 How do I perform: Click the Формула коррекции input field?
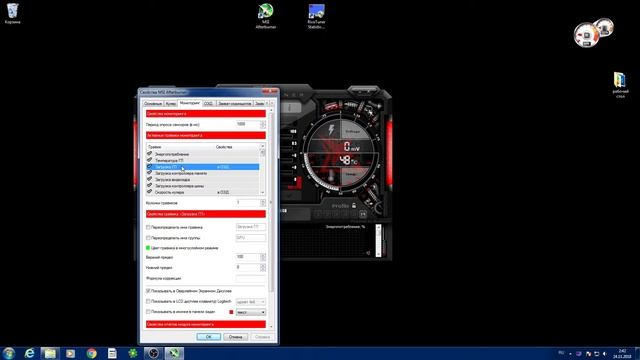tap(251, 278)
